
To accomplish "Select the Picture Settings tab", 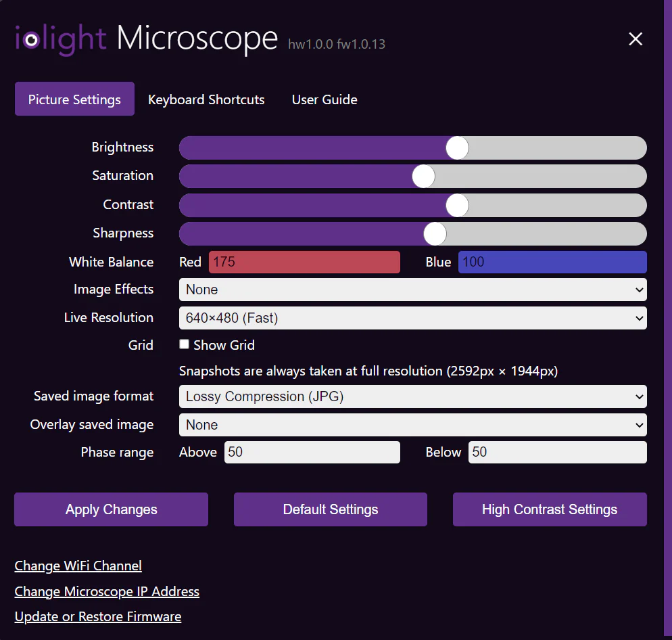I will pyautogui.click(x=74, y=99).
